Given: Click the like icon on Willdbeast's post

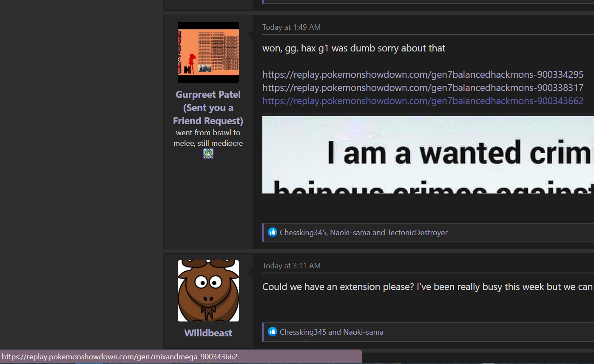Looking at the screenshot, I should click(273, 332).
